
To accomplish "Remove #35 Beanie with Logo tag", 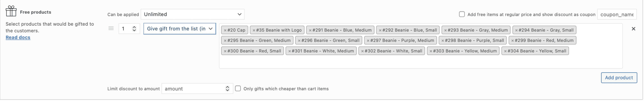I will [x=254, y=30].
